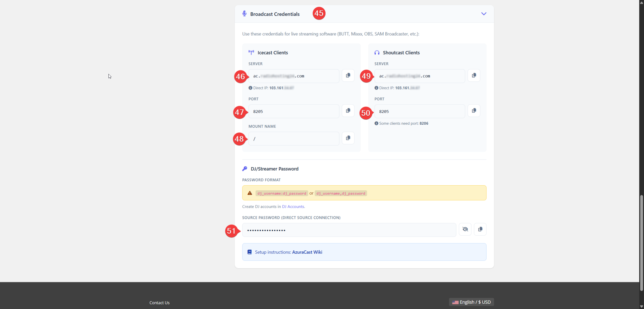Toggle source password visibility
Screen dimensions: 644x309
tap(465, 230)
